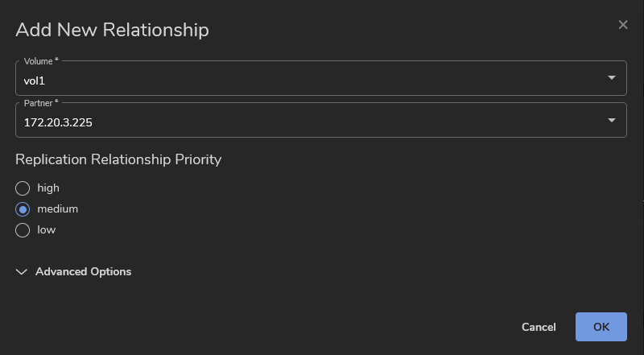Click the chevron beside Advanced Options
The height and width of the screenshot is (355, 644).
click(22, 272)
